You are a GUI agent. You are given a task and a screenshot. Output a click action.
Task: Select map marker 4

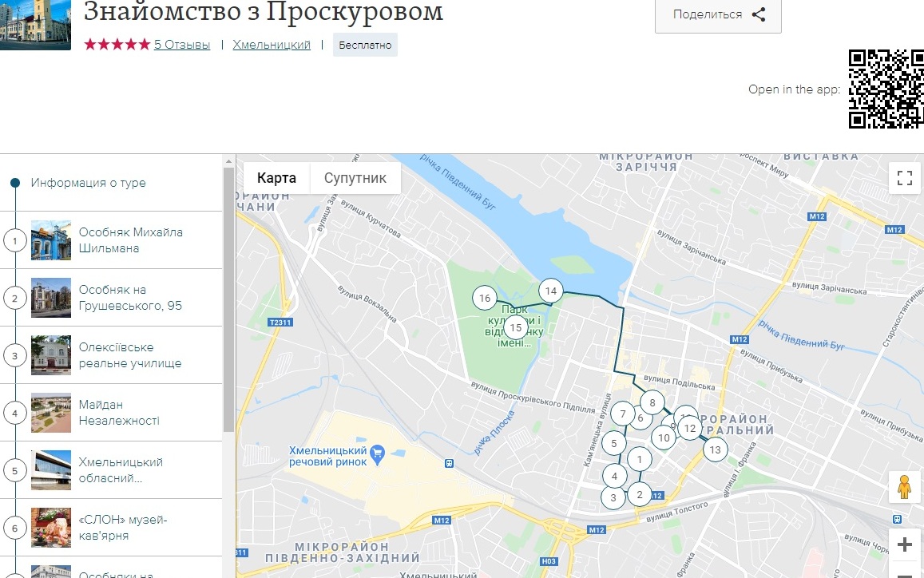tap(615, 476)
